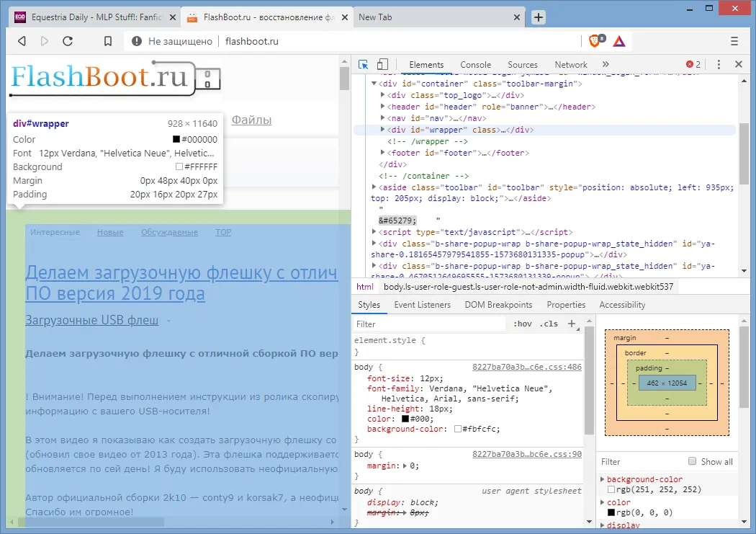Expand the header#header node
This screenshot has width=756, height=534.
(382, 107)
